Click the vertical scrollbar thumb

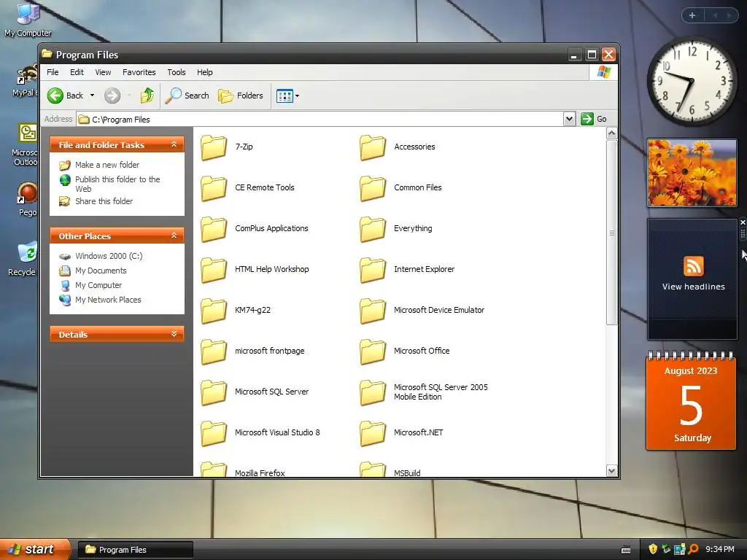[612, 233]
